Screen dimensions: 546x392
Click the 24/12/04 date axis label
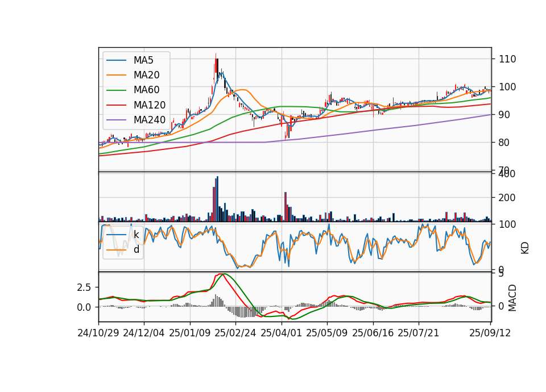[144, 333]
